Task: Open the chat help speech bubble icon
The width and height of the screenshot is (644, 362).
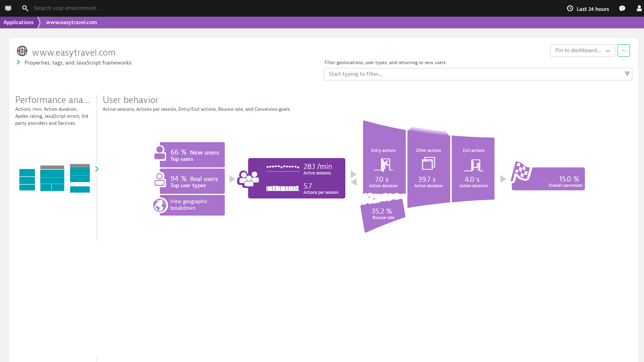Action: coord(622,9)
